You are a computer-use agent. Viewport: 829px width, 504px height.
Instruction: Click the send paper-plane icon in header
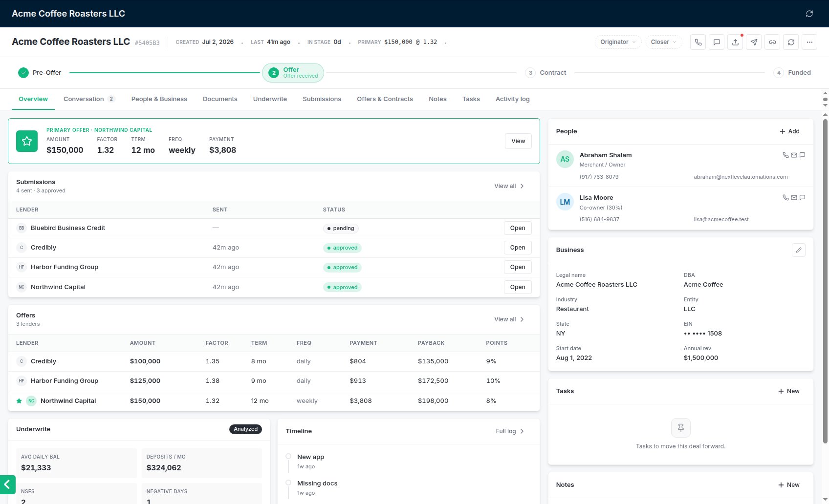click(754, 42)
